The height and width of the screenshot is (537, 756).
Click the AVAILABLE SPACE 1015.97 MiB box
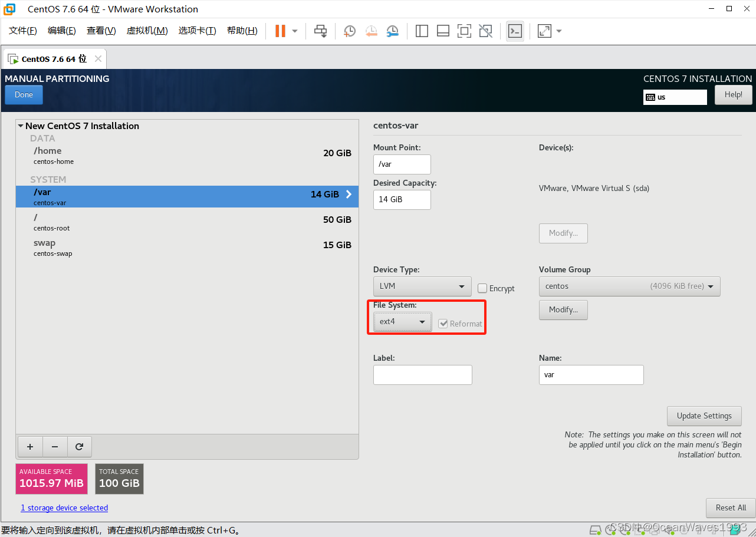tap(51, 479)
